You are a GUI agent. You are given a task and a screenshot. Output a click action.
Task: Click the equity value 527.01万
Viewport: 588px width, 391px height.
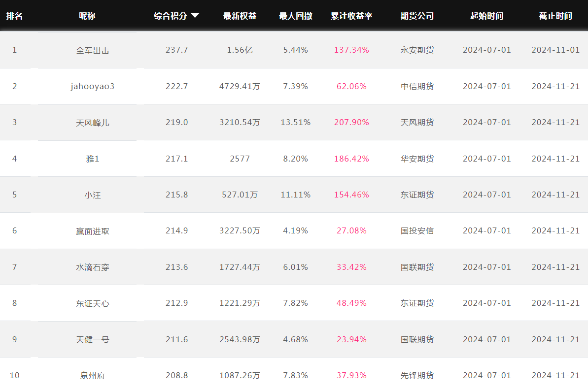coord(240,195)
